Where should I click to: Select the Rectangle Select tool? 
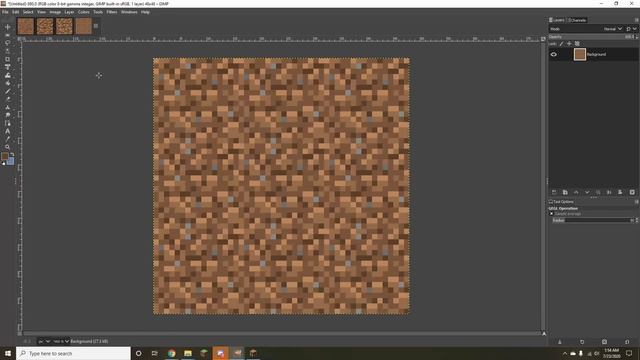7,35
